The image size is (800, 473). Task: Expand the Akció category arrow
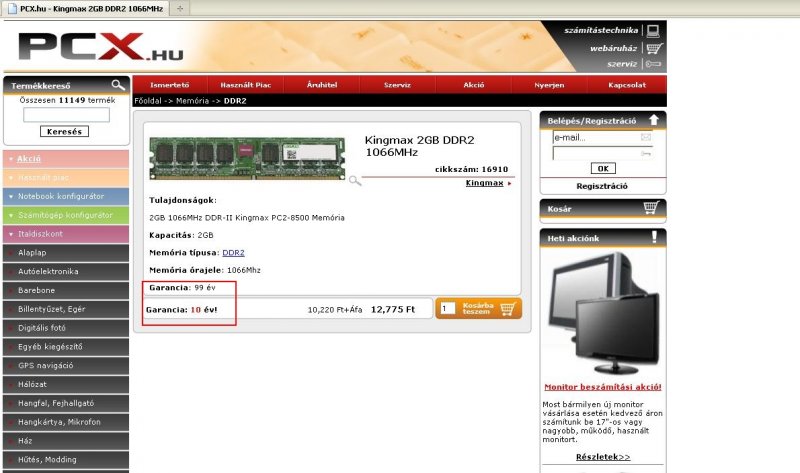coord(11,159)
